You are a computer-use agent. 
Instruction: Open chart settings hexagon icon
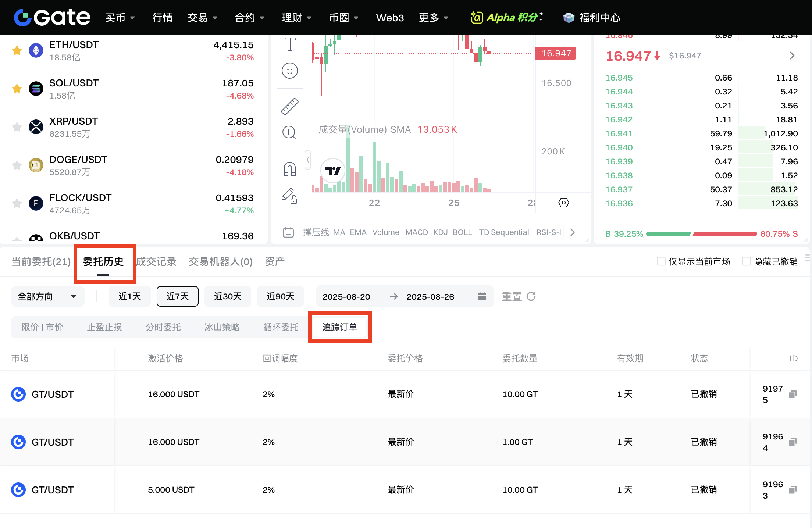click(563, 203)
